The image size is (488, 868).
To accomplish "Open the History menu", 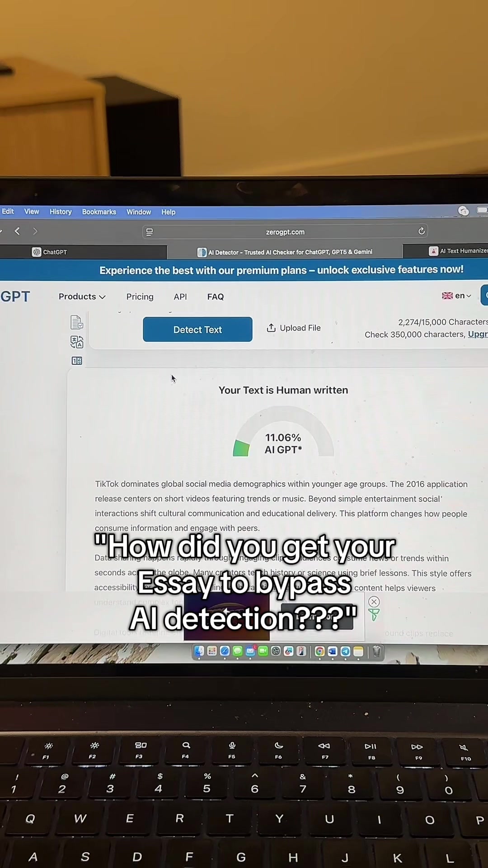I will coord(61,212).
